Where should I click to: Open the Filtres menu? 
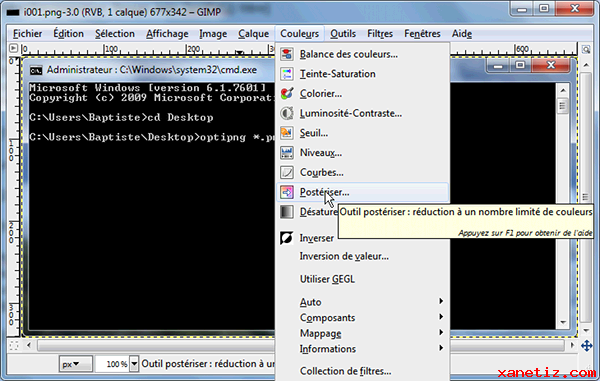click(380, 34)
